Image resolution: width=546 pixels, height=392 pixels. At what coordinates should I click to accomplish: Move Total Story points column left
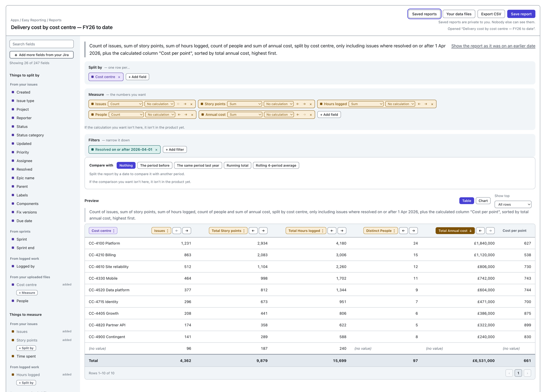(x=253, y=231)
